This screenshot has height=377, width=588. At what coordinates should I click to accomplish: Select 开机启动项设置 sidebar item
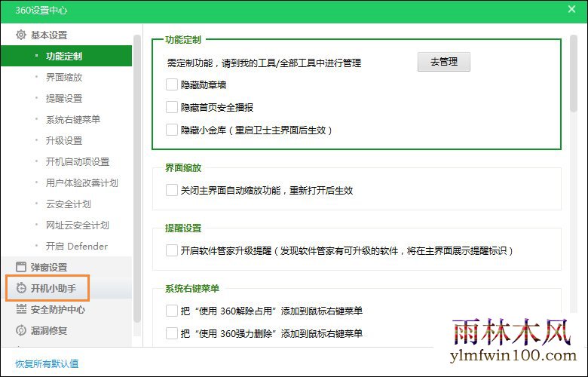pyautogui.click(x=77, y=161)
